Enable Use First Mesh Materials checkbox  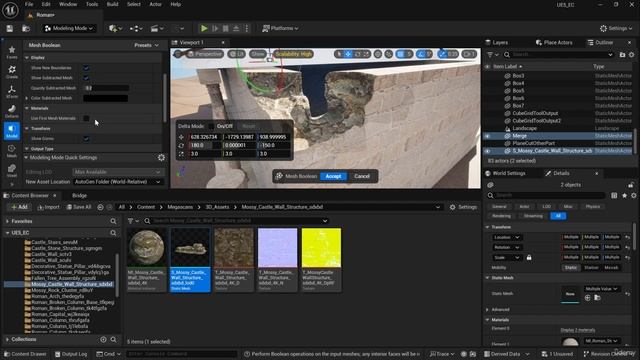point(86,118)
